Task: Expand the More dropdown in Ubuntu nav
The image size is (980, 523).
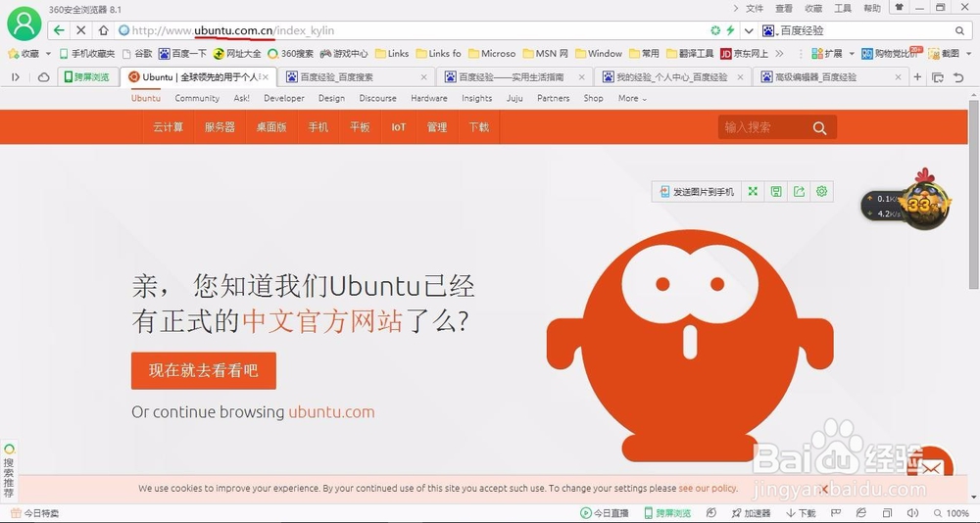Action: click(632, 98)
